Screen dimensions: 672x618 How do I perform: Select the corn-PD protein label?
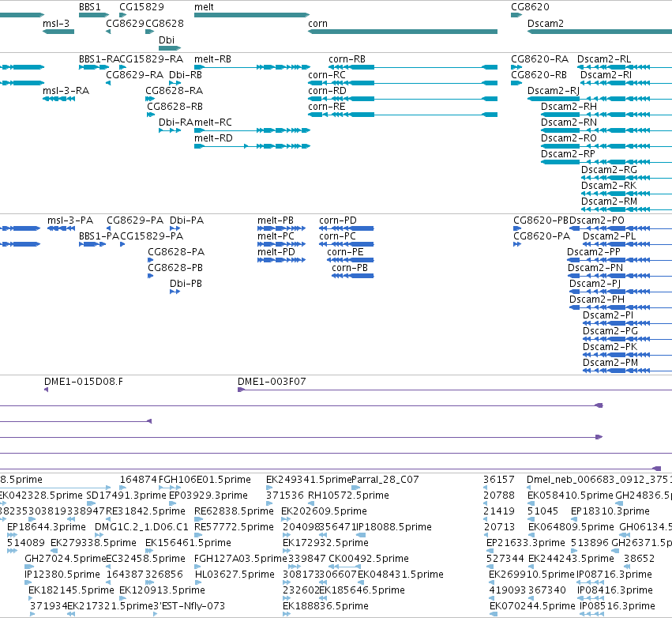click(338, 220)
